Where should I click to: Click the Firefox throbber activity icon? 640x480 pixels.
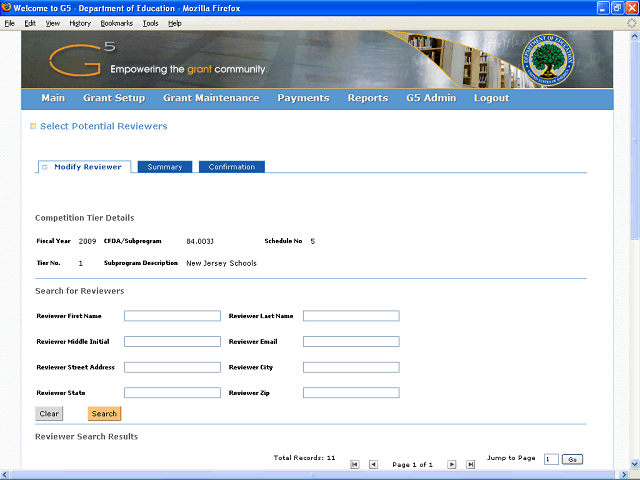click(631, 23)
